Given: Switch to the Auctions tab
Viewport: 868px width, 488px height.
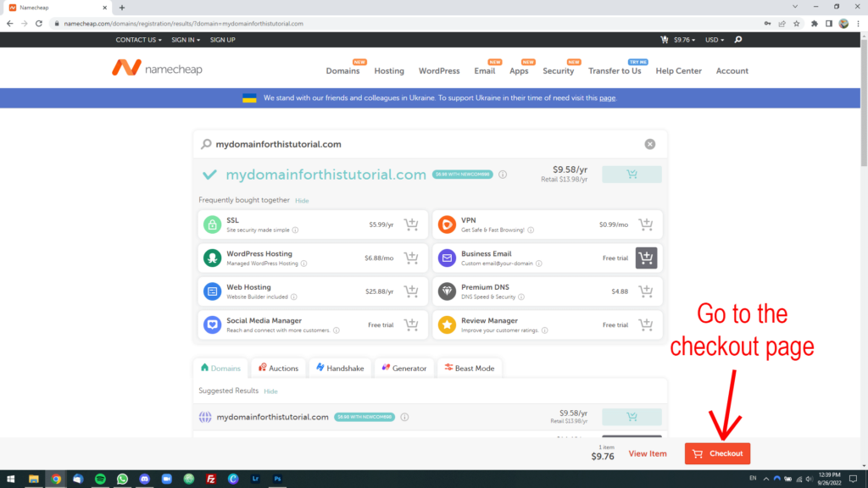Looking at the screenshot, I should tap(278, 368).
